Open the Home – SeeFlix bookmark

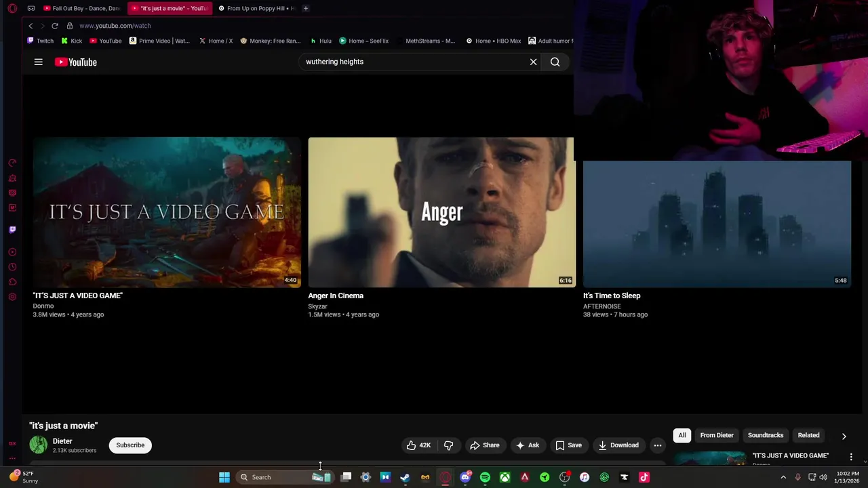click(x=364, y=41)
